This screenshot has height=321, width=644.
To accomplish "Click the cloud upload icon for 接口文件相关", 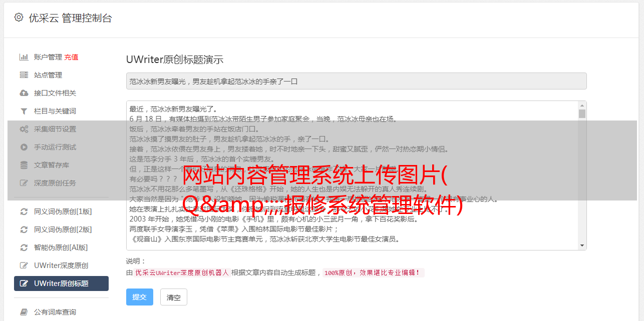I will click(x=24, y=93).
